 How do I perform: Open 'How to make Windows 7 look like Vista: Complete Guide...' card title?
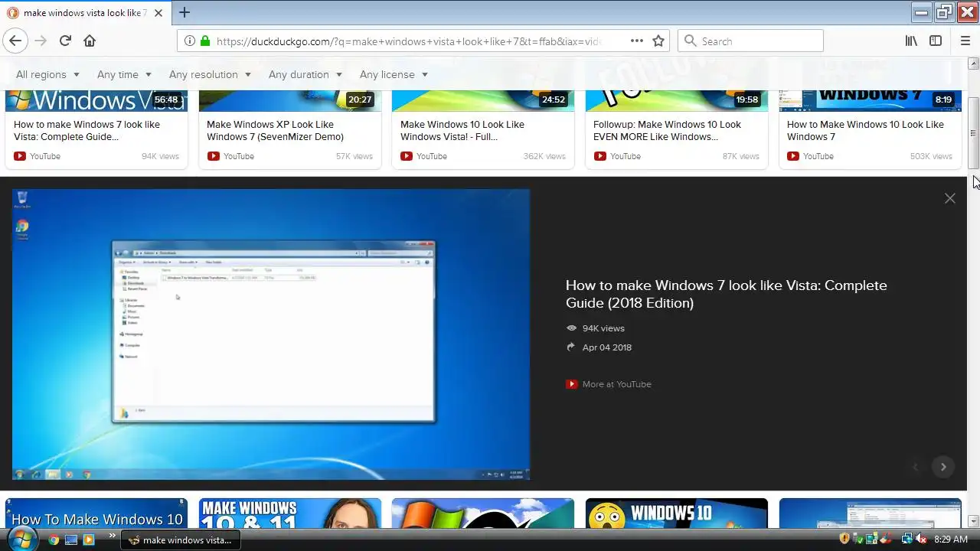coord(87,130)
